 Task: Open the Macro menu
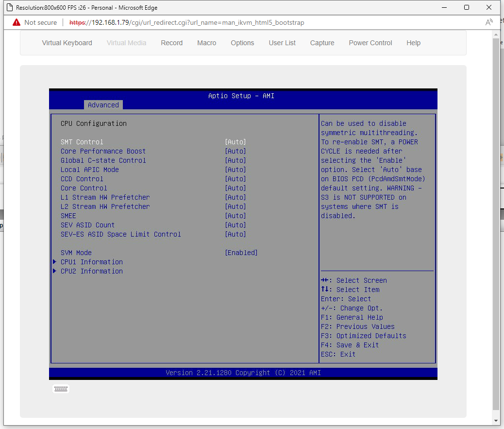[x=207, y=43]
